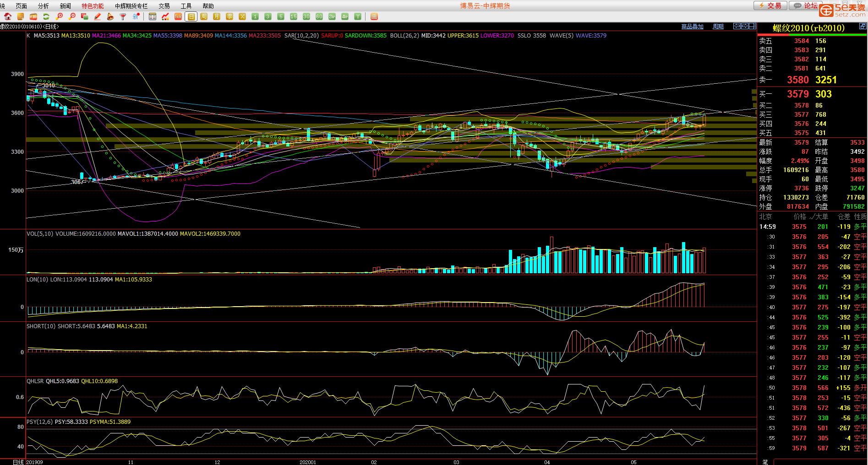This screenshot has height=465, width=868.
Task: Switch to 30-minute period button
Action: tap(306, 16)
